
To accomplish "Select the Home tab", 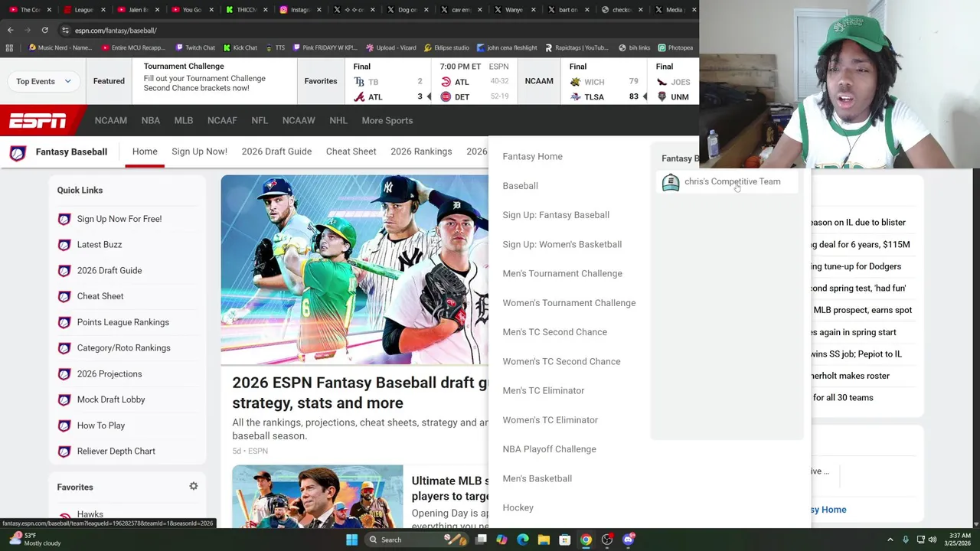I will pos(145,152).
